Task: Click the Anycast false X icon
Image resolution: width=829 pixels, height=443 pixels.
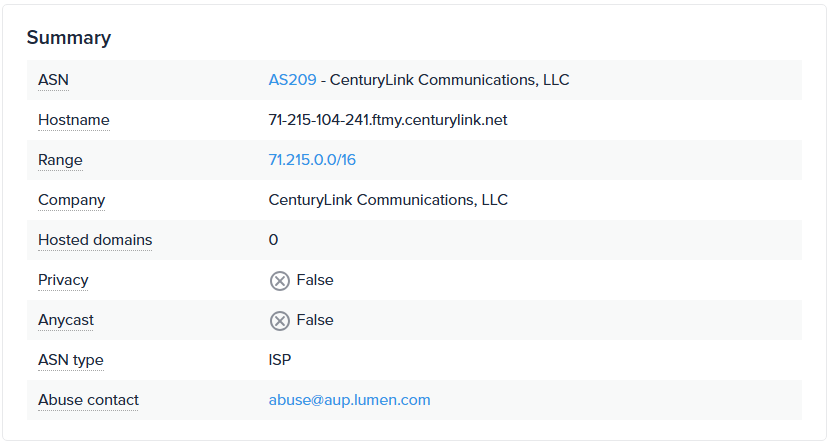Action: point(280,321)
